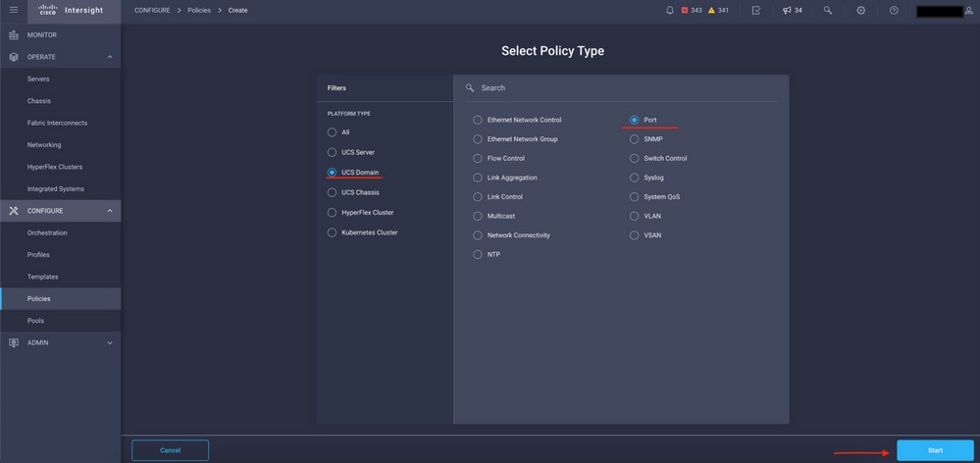Click the Start button
The height and width of the screenshot is (463, 980).
point(935,450)
